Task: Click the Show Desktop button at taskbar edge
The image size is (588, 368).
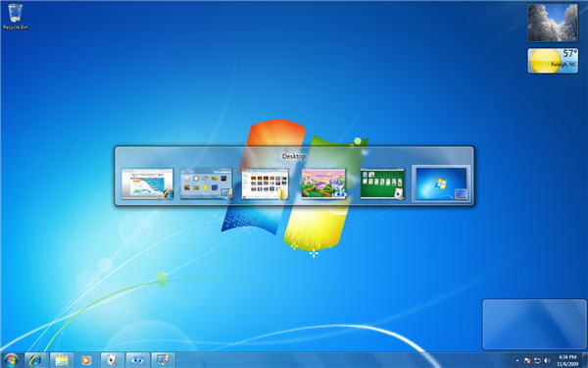Action: click(585, 360)
